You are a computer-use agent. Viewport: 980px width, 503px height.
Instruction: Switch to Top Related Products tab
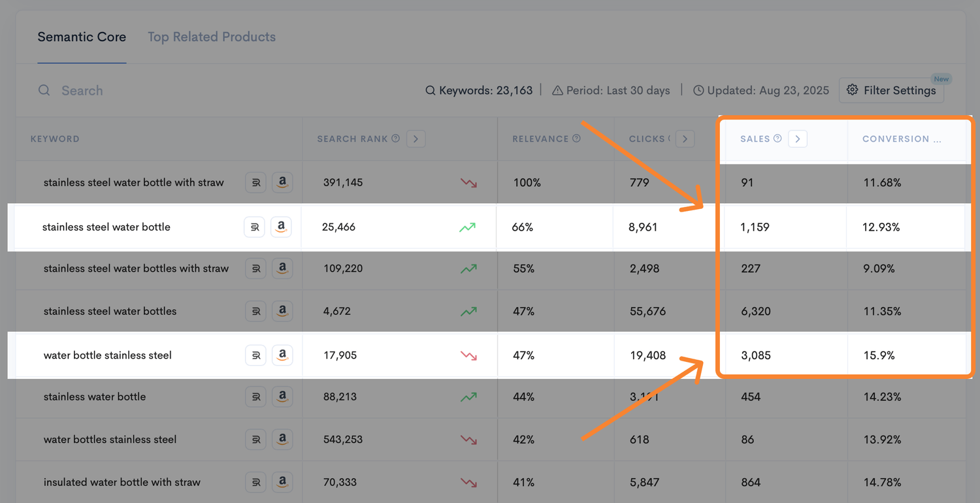[211, 37]
